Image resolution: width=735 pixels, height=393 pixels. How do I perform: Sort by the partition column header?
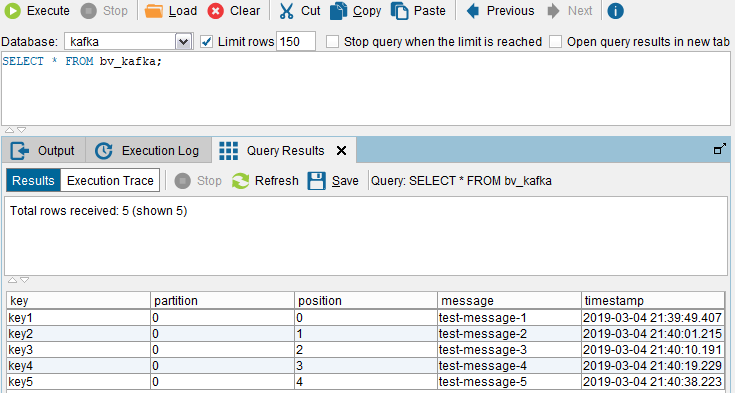pyautogui.click(x=222, y=301)
